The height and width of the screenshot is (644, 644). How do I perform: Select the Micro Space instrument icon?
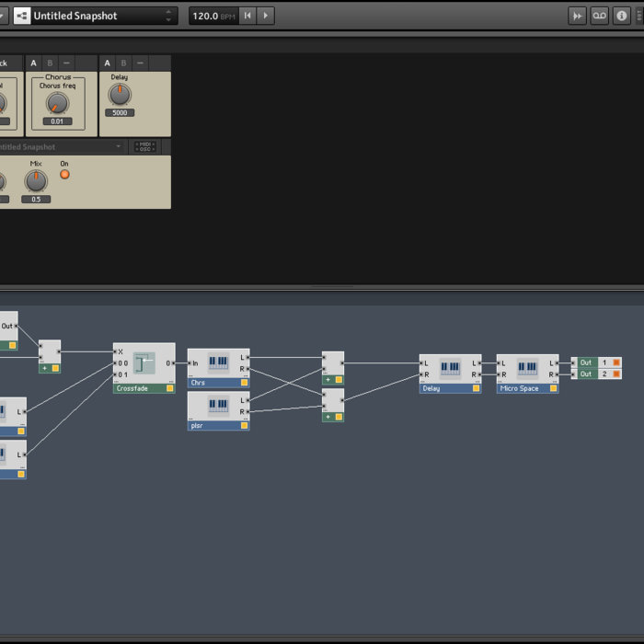pyautogui.click(x=527, y=368)
